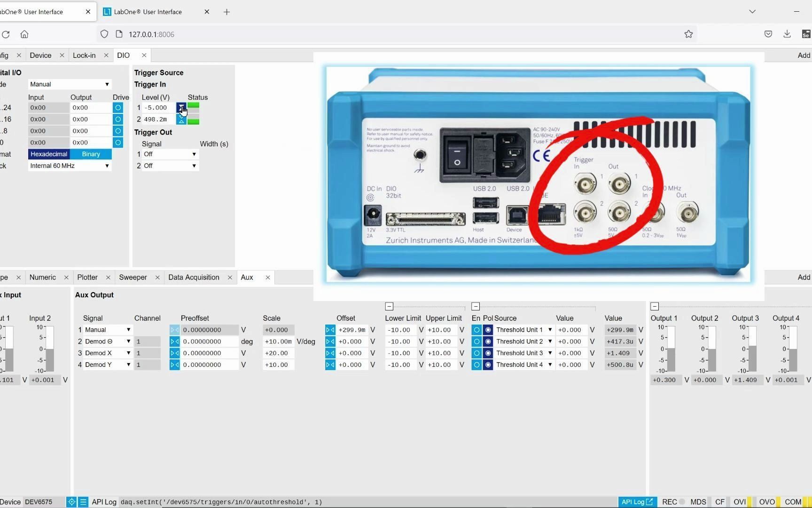Select Binary format

pyautogui.click(x=91, y=154)
